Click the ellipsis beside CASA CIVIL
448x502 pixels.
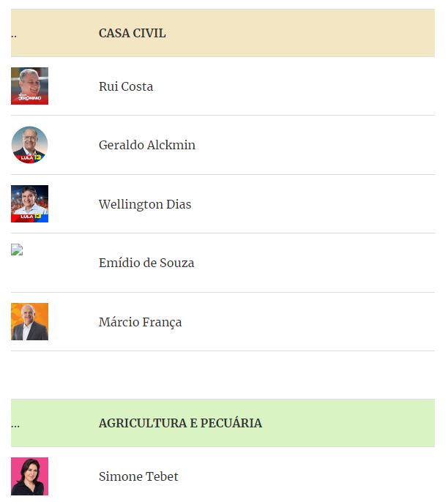click(14, 36)
